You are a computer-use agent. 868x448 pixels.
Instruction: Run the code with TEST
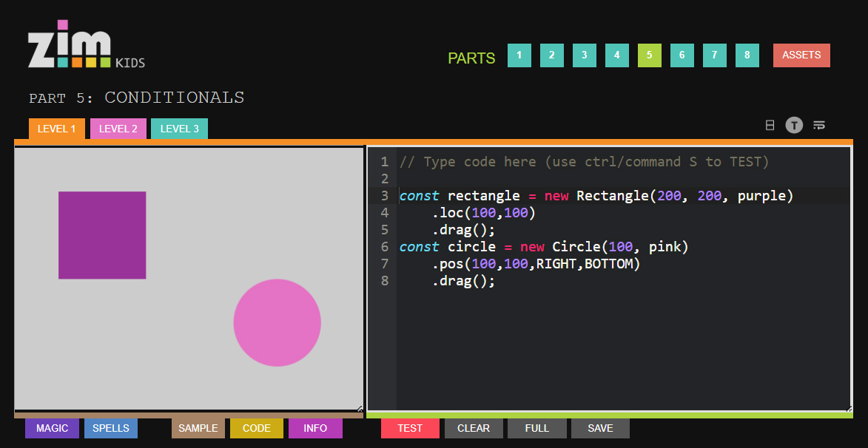(x=410, y=428)
